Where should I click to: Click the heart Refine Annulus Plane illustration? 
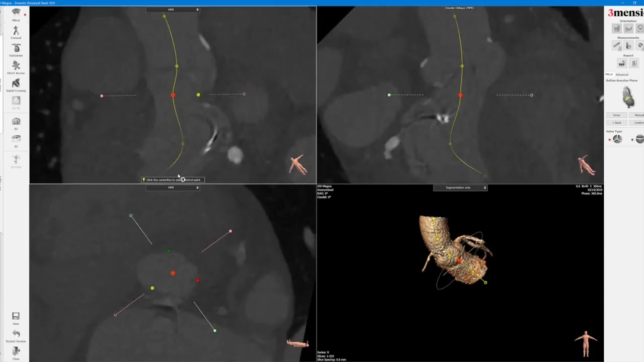click(x=628, y=97)
